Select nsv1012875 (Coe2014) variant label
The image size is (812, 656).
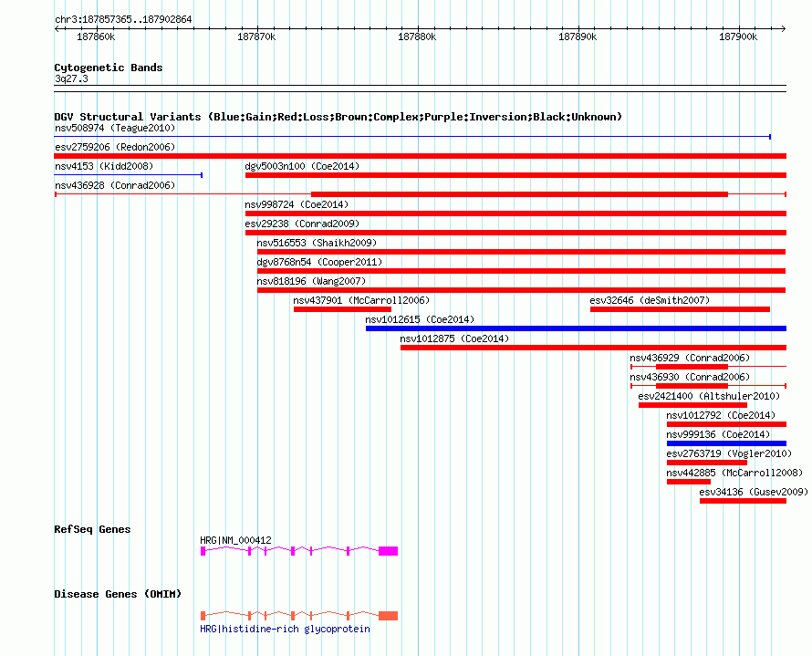tap(454, 338)
